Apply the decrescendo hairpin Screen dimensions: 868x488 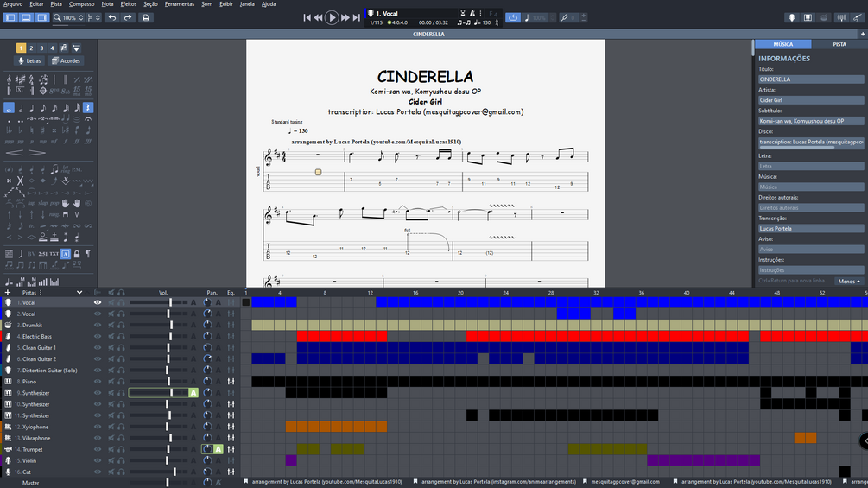click(37, 153)
